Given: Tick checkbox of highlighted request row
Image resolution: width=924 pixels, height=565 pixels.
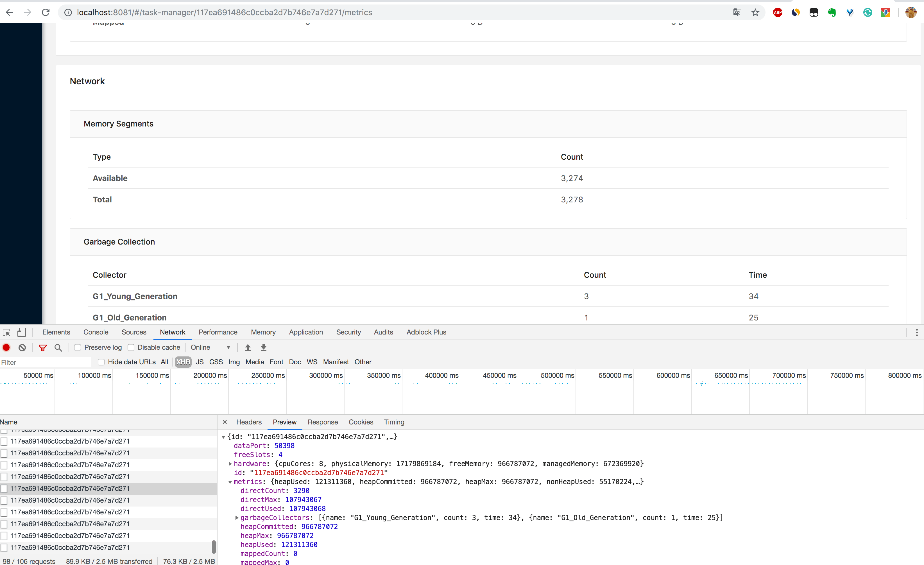Looking at the screenshot, I should tap(4, 489).
